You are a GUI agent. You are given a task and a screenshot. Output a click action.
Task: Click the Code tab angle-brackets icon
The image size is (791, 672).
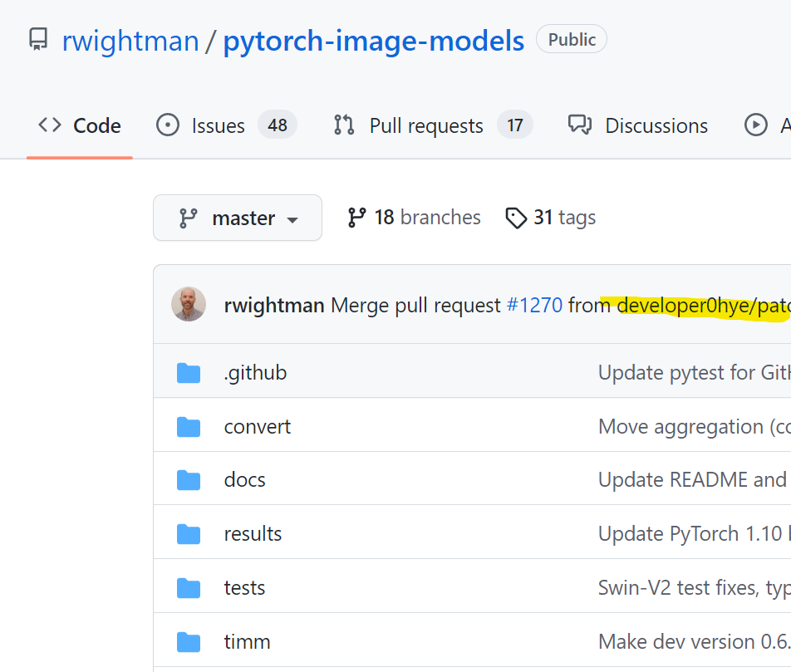(x=50, y=125)
